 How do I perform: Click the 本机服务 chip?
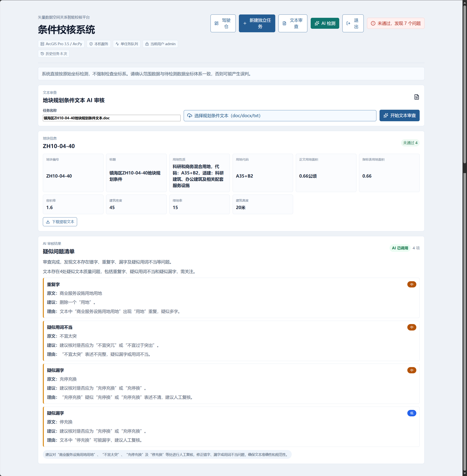[99, 44]
